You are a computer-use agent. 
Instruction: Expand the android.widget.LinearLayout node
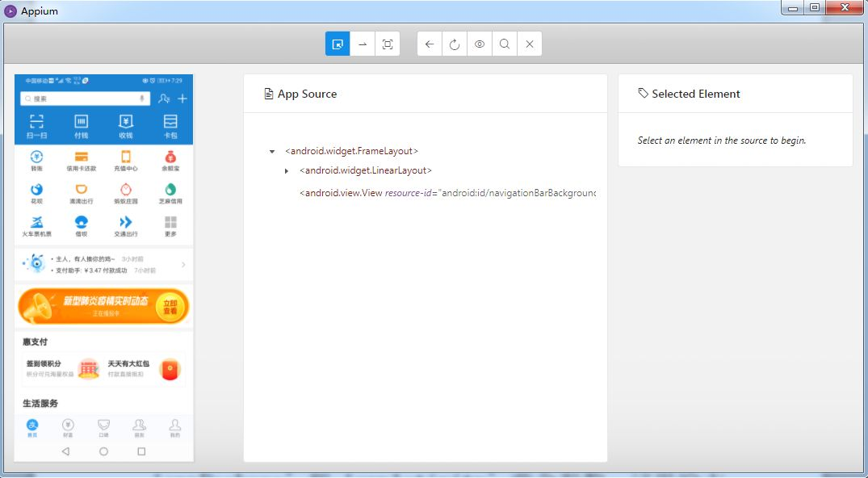click(286, 171)
